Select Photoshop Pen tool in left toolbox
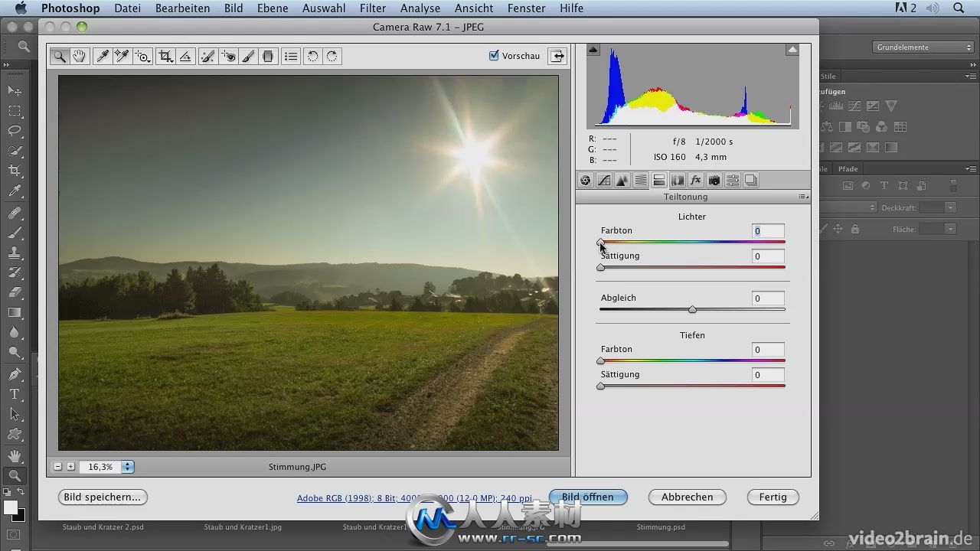Viewport: 980px width, 551px height. pos(15,374)
